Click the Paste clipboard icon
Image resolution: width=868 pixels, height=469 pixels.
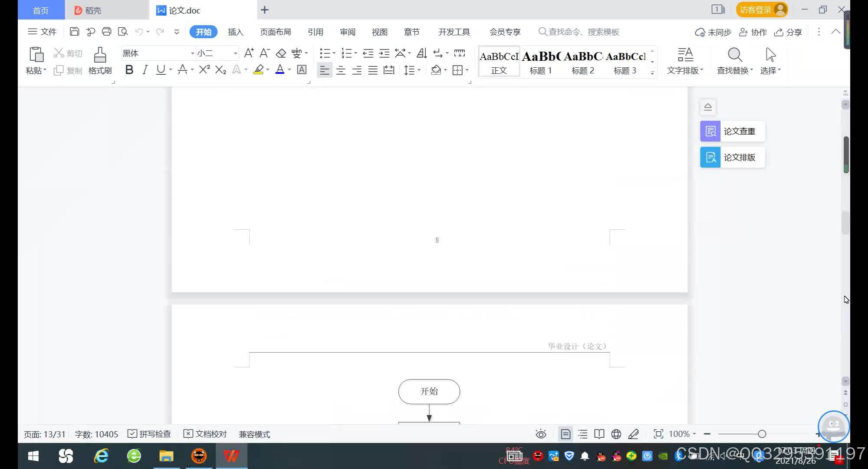36,55
